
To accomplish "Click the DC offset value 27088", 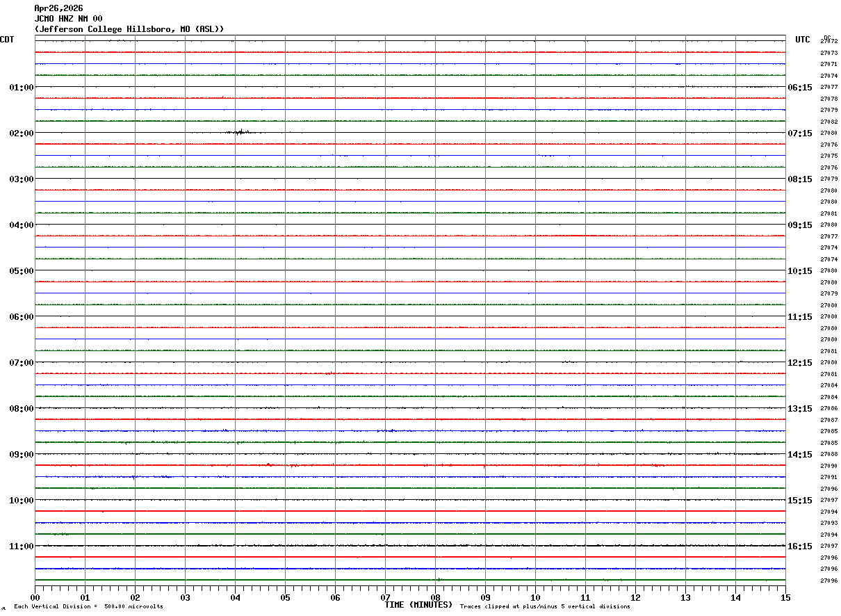I will (x=828, y=455).
